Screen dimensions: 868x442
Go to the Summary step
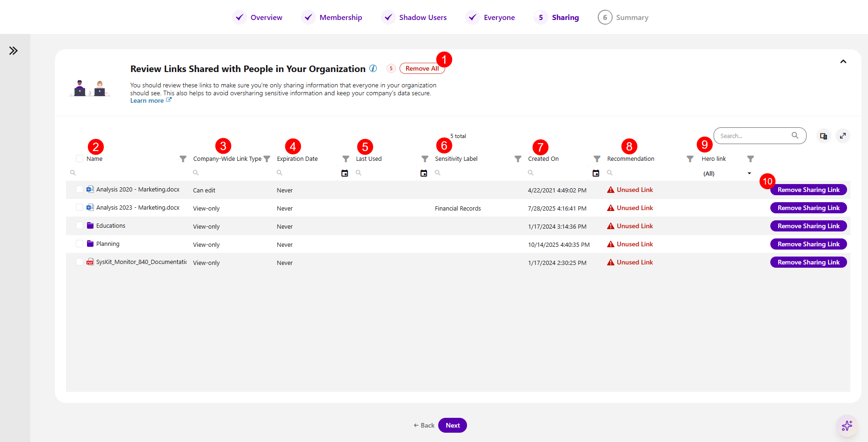click(x=623, y=17)
